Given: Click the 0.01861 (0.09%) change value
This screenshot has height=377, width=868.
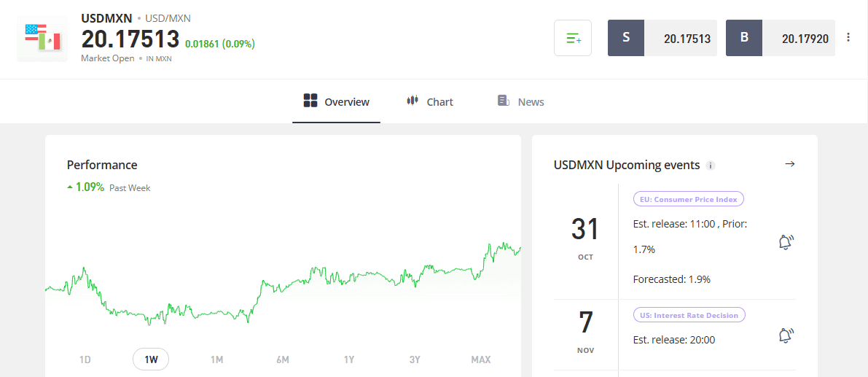Looking at the screenshot, I should (x=220, y=43).
